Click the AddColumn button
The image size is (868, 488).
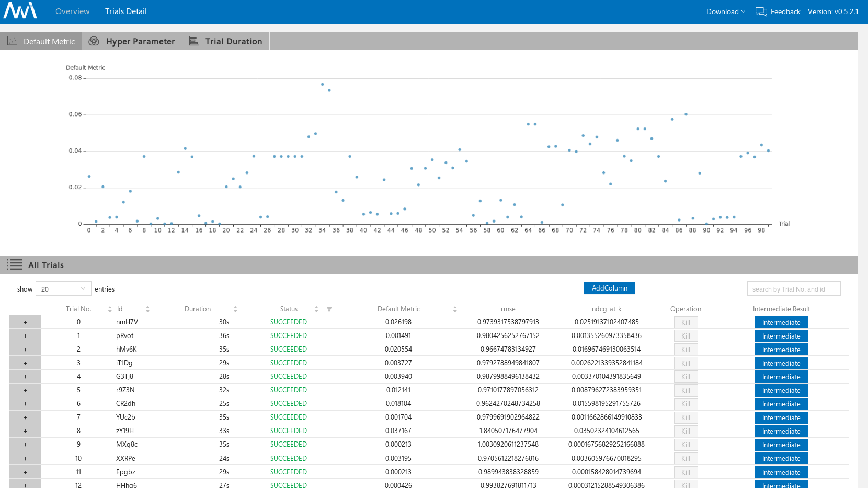[x=609, y=288]
